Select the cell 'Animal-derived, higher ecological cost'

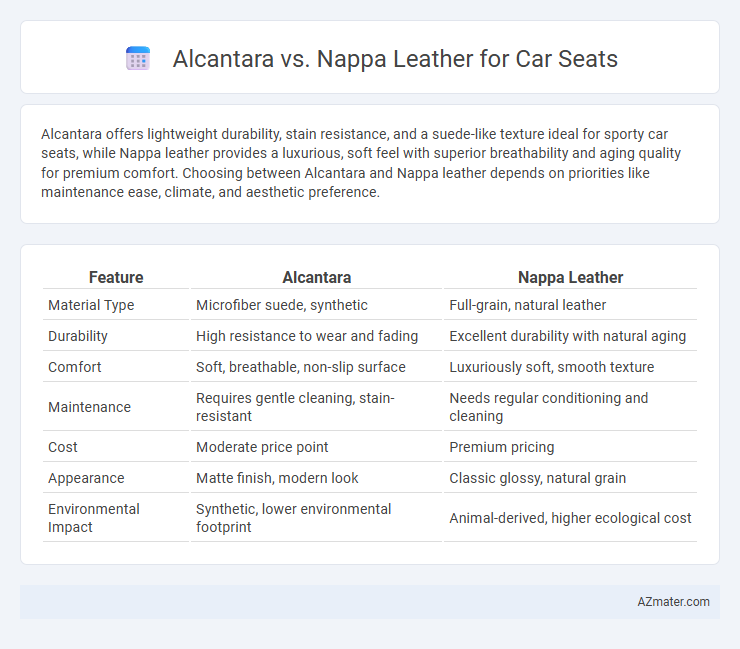(570, 518)
